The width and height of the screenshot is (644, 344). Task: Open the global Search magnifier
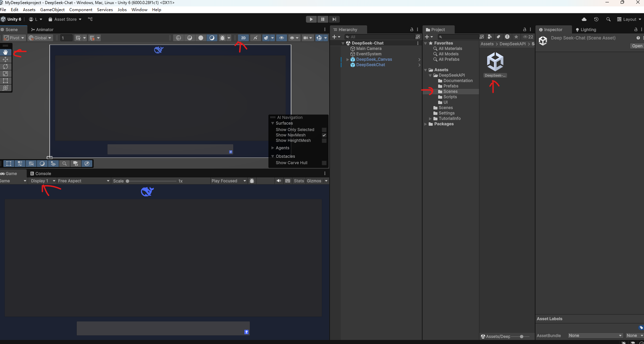point(609,19)
